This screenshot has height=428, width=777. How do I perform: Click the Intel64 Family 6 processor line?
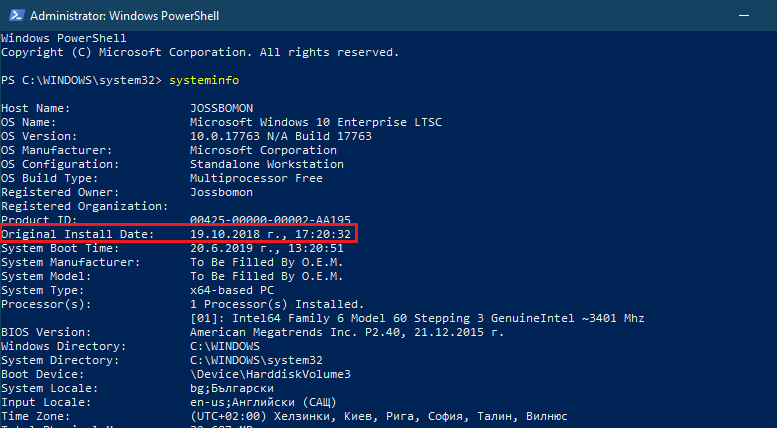click(x=417, y=318)
